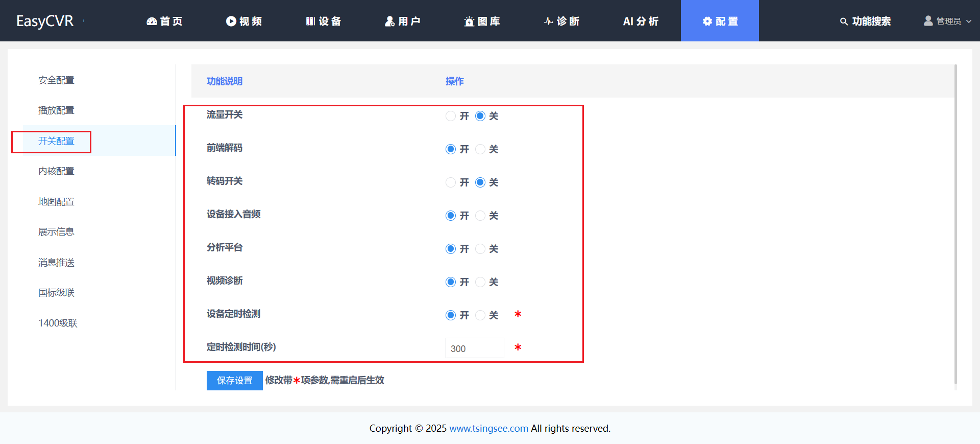This screenshot has height=444, width=980.
Task: Click the magnifier icon for 功能搜索
Action: click(844, 21)
